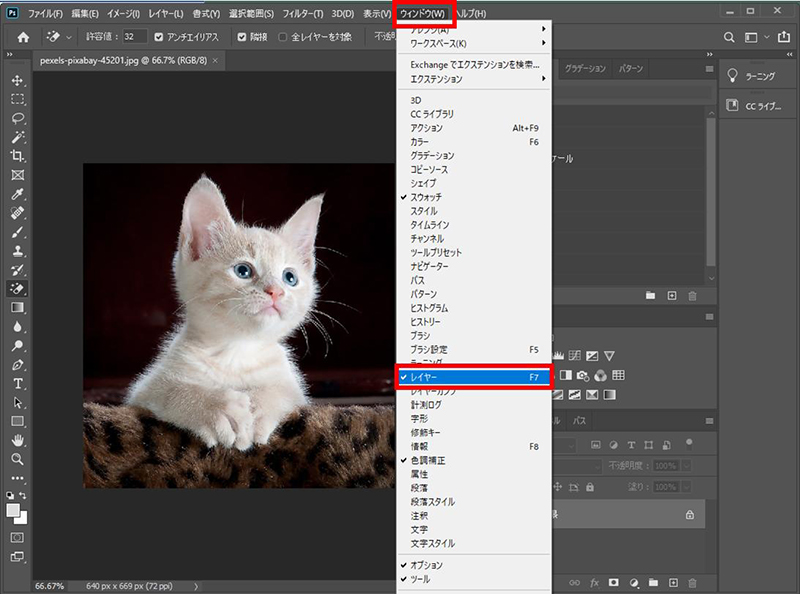Click the Create new layer icon
The width and height of the screenshot is (800, 594).
672,582
